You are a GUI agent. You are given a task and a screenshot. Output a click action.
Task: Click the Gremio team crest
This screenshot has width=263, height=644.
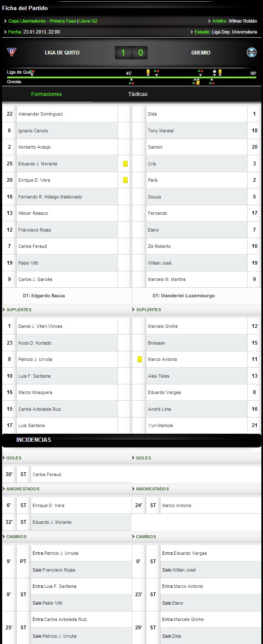(252, 52)
